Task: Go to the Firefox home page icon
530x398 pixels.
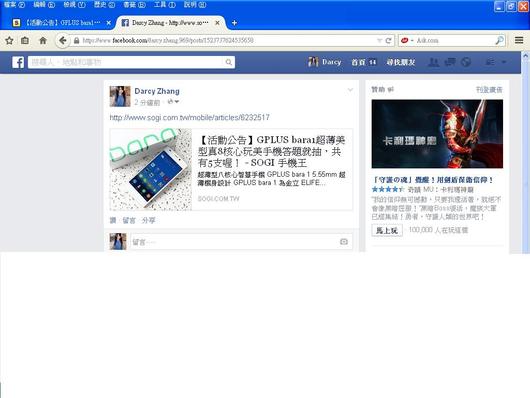Action: pyautogui.click(x=43, y=41)
